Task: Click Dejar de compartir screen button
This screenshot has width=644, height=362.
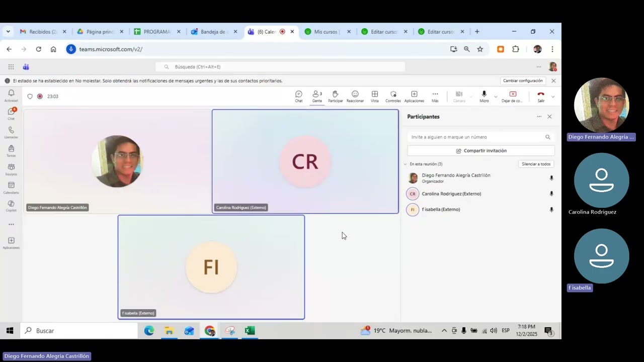Action: 512,97
